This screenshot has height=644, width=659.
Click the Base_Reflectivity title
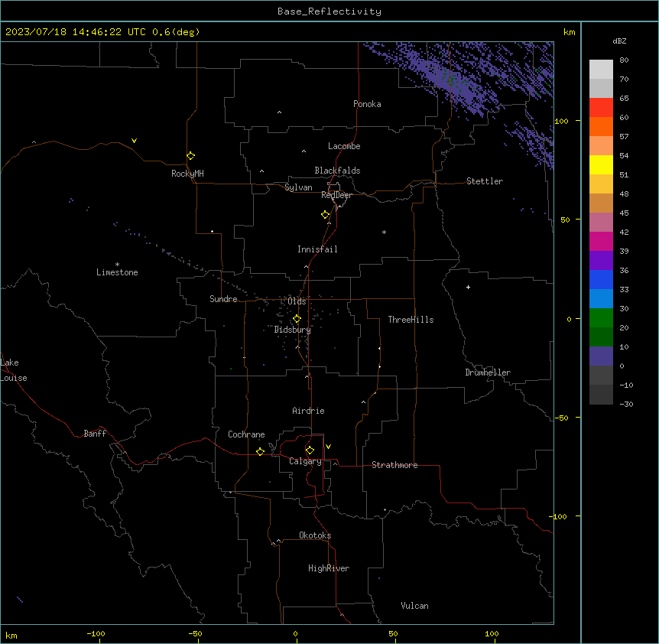click(329, 11)
